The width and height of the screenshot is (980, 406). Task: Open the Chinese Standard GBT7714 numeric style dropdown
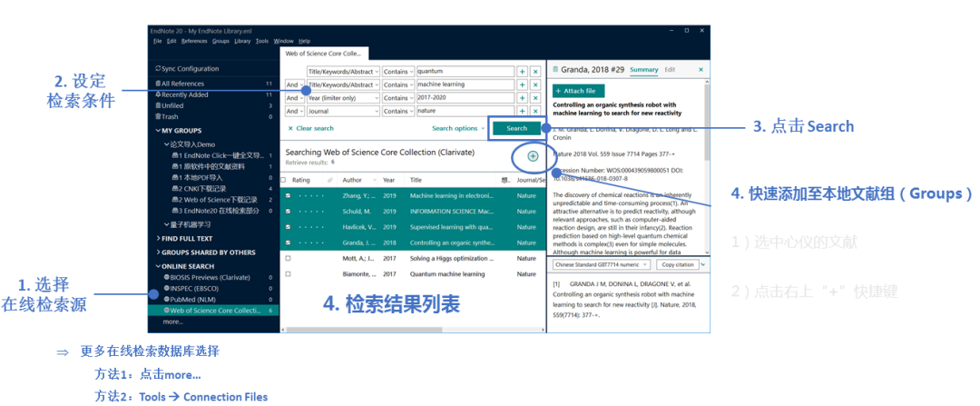[x=602, y=265]
